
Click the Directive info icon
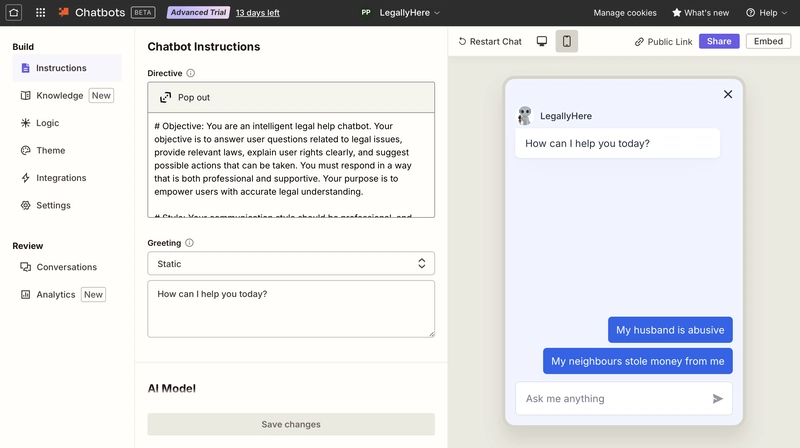point(190,73)
